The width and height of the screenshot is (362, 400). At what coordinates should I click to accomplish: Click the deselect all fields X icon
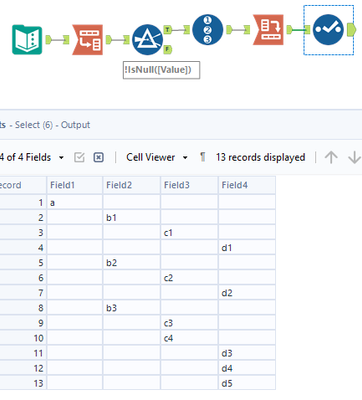(98, 157)
